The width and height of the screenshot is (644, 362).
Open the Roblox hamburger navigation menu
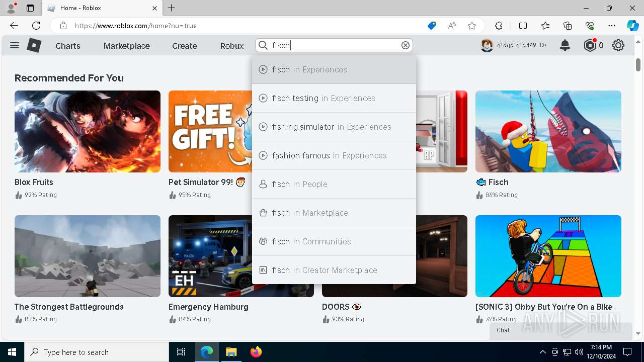coord(15,45)
